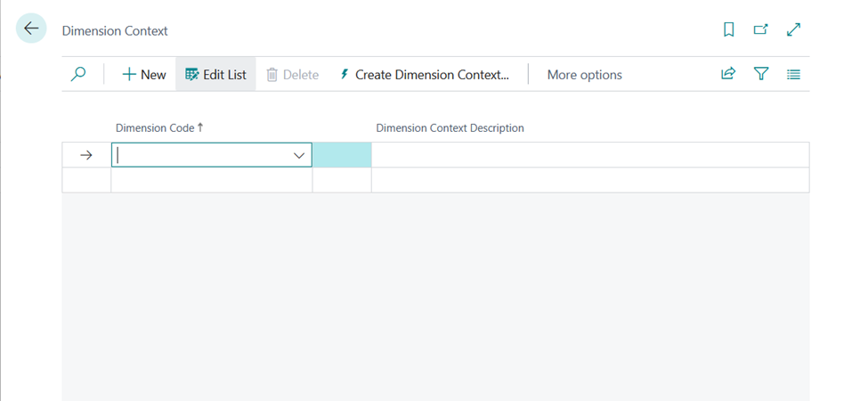
Task: Click the list layout view icon
Action: (x=793, y=75)
